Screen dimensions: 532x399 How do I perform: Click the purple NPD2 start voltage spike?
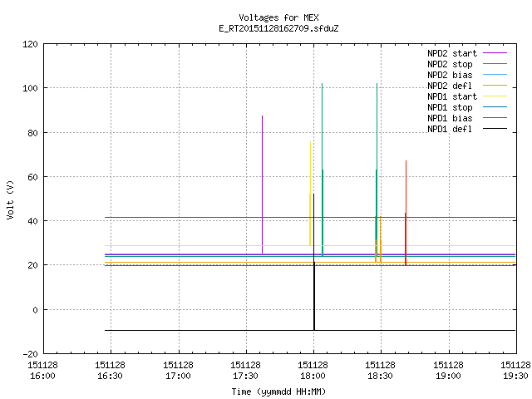pos(263,185)
